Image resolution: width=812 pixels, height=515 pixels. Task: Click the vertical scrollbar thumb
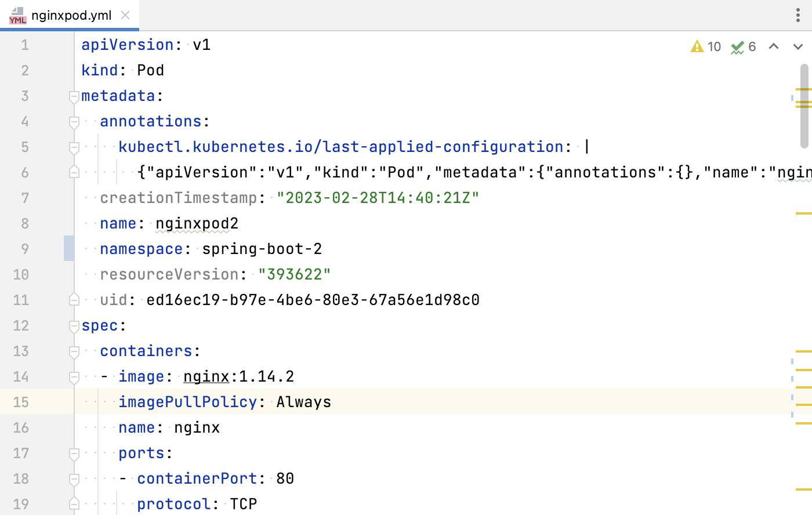pyautogui.click(x=804, y=106)
